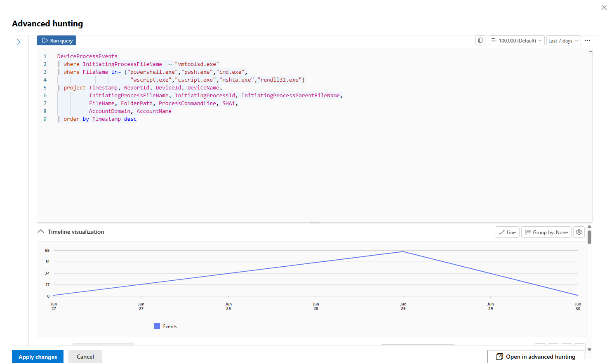Click the Jun 30 point on timeline

pyautogui.click(x=578, y=295)
